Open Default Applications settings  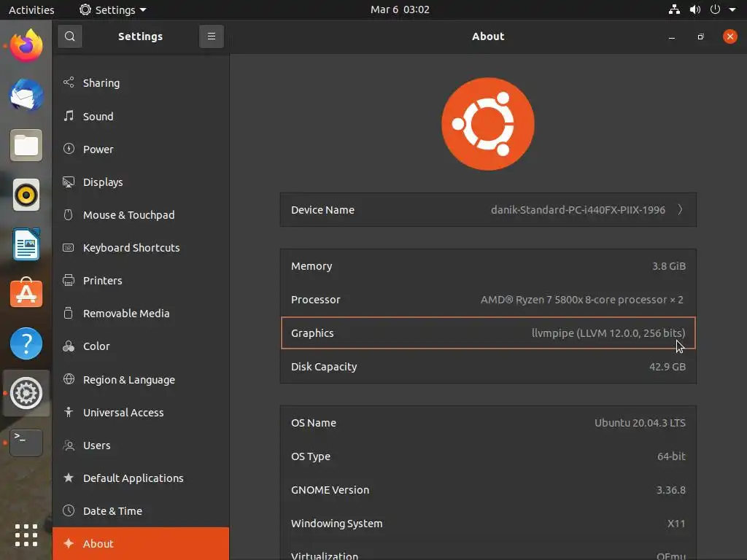tap(141, 478)
